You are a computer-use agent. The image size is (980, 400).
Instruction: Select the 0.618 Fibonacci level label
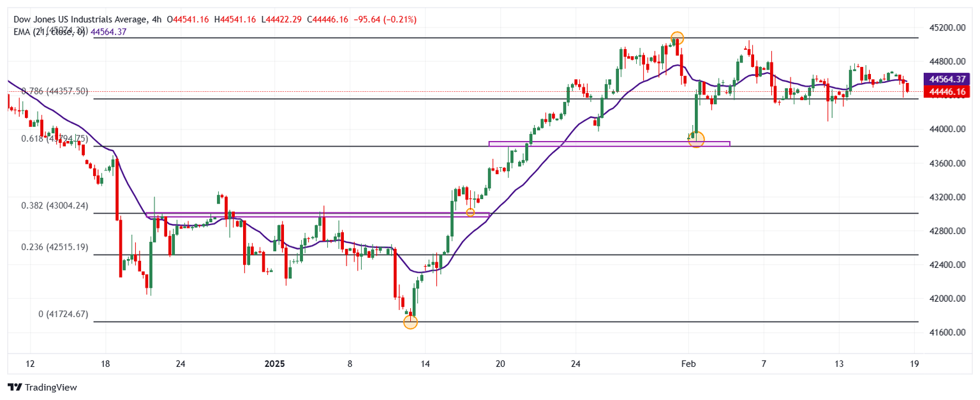(54, 138)
